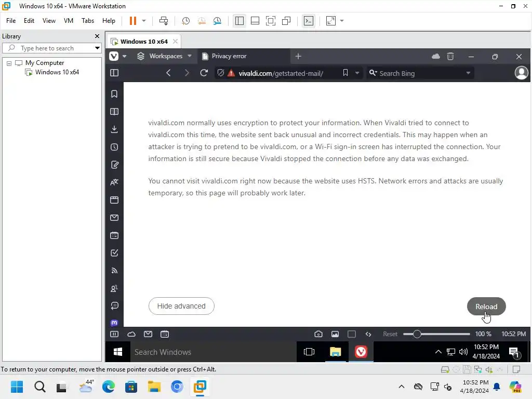Open the VMware Tabs menu

tap(87, 21)
